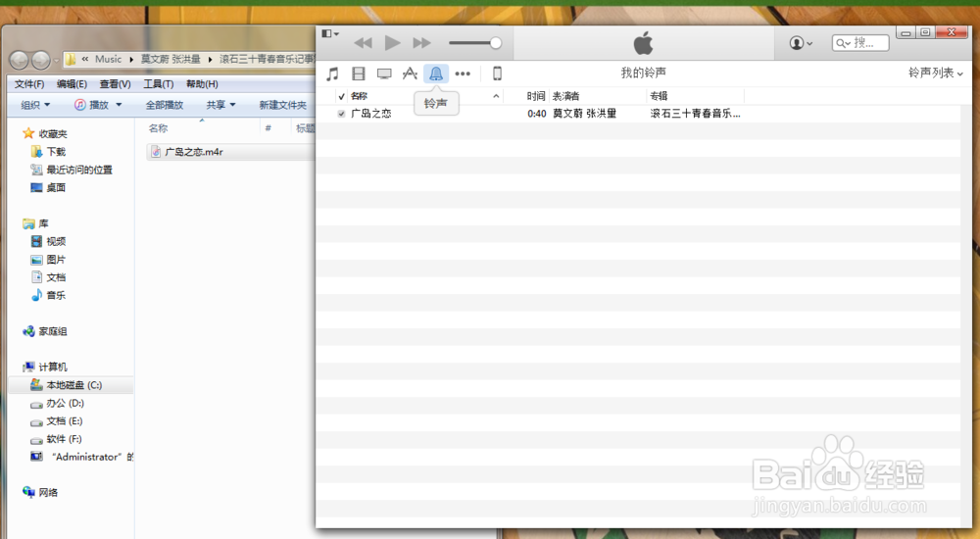The image size is (980, 539).
Task: Open 文档 library in Explorer sidebar
Action: click(49, 277)
